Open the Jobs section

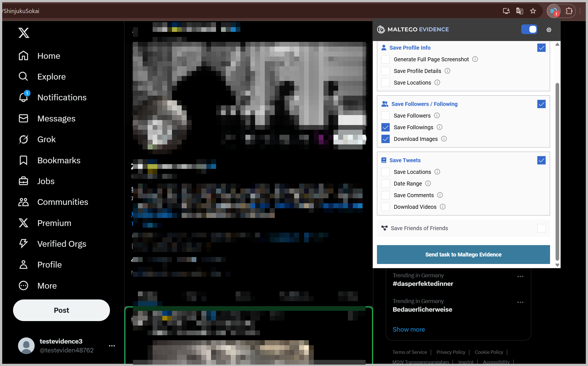click(37, 181)
